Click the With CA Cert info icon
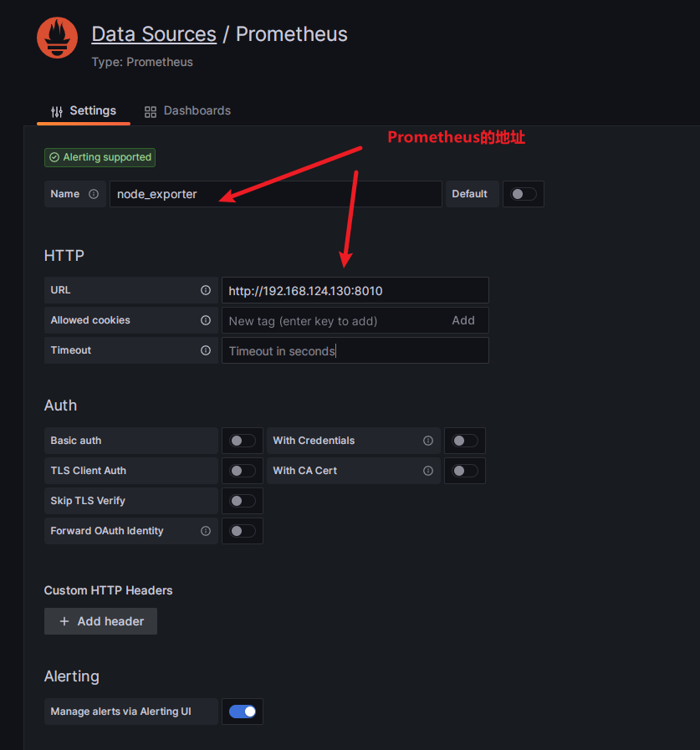700x750 pixels. point(427,471)
